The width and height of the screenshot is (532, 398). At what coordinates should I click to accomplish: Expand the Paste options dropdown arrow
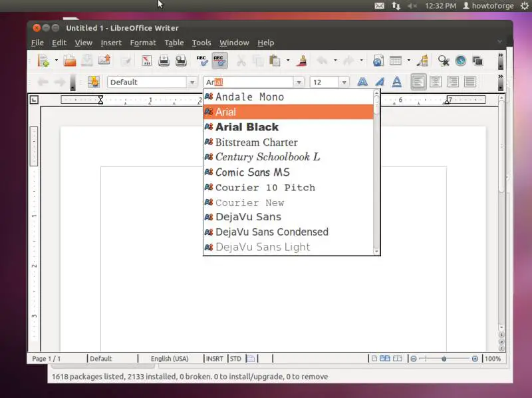pyautogui.click(x=288, y=61)
